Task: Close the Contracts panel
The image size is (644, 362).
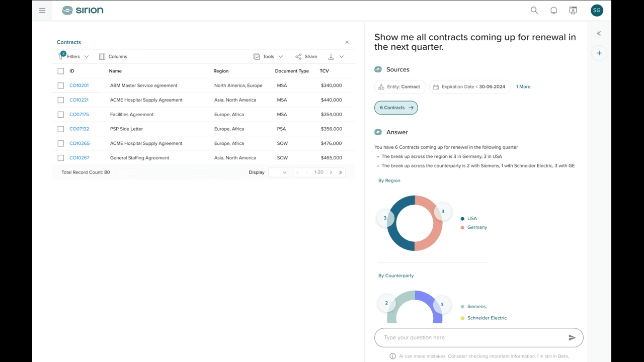Action: pos(347,42)
